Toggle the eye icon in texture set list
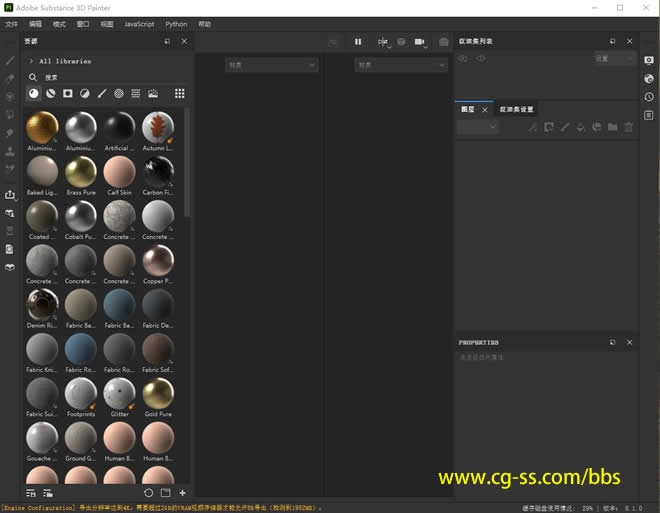 point(481,59)
